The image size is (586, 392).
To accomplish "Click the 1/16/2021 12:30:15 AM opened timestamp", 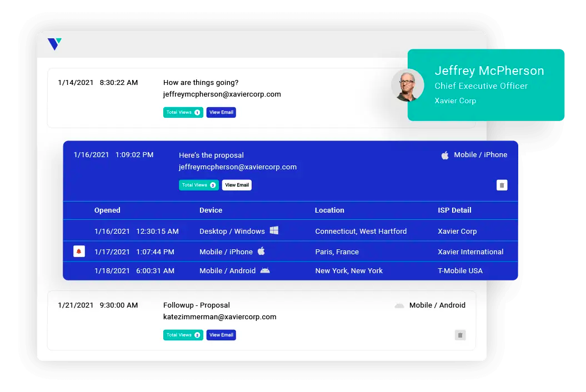I will click(137, 232).
